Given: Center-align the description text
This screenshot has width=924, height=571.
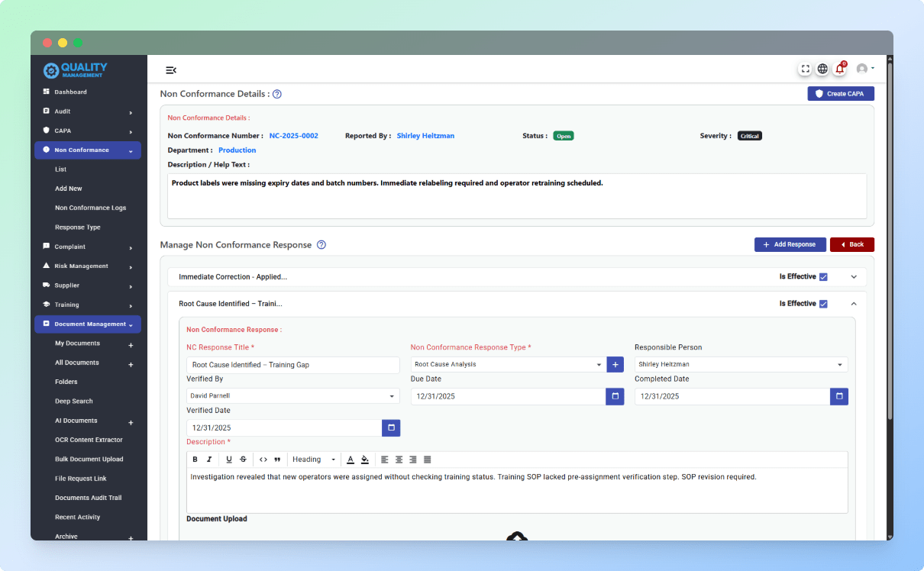Looking at the screenshot, I should point(399,459).
